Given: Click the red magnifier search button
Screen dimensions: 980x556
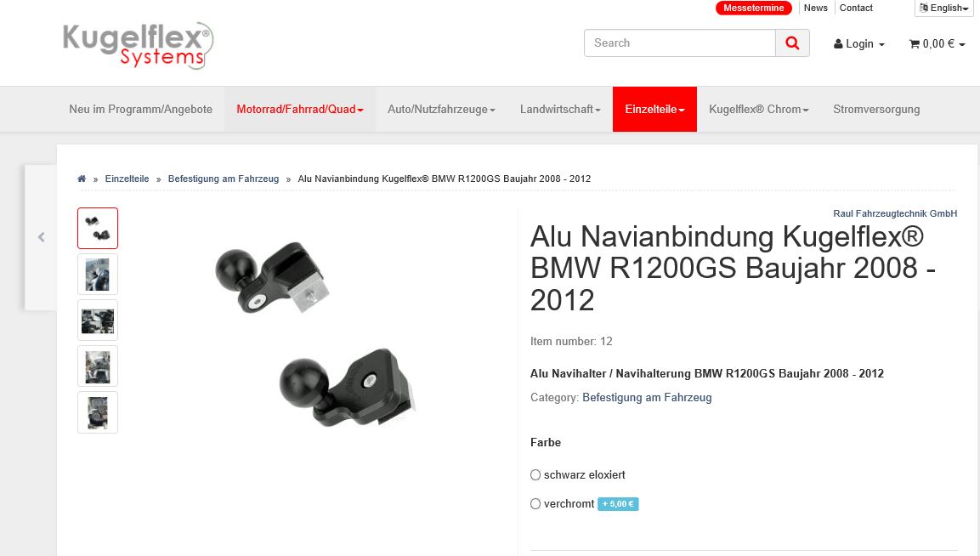Looking at the screenshot, I should tap(792, 43).
